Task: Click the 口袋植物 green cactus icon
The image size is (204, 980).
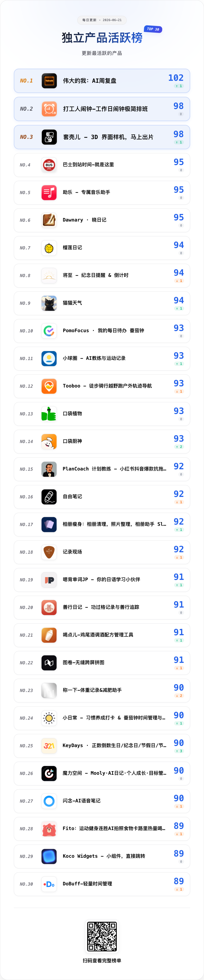Action: tap(49, 413)
